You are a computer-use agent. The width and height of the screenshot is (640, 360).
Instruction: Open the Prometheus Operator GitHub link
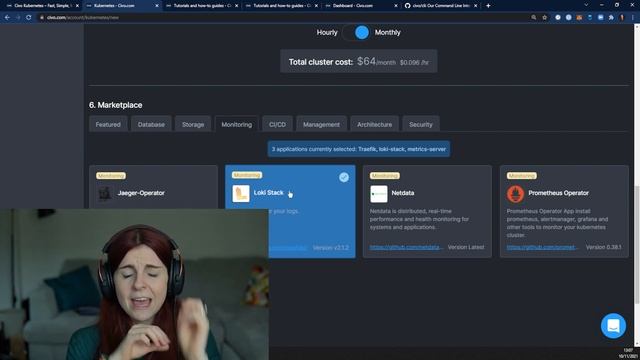coord(542,247)
